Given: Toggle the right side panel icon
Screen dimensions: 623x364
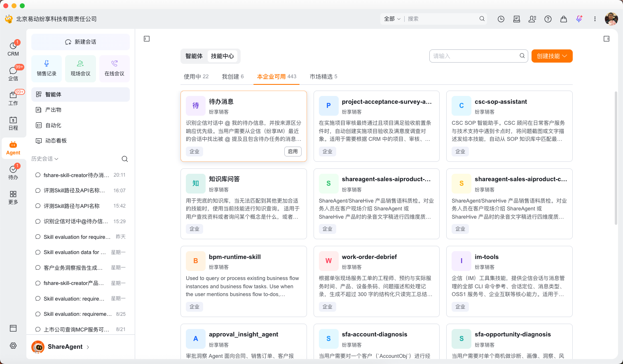Looking at the screenshot, I should [607, 39].
